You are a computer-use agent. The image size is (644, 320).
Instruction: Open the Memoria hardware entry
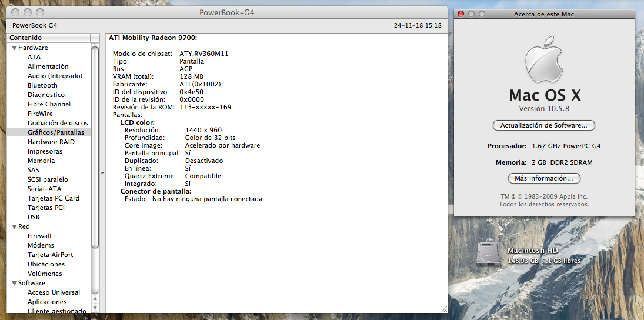pyautogui.click(x=41, y=161)
